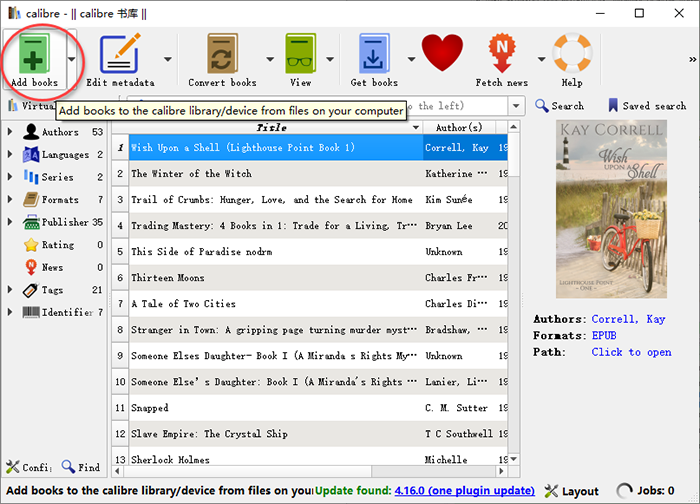Open the Saved search bookmark
This screenshot has width=700, height=504.
[647, 106]
